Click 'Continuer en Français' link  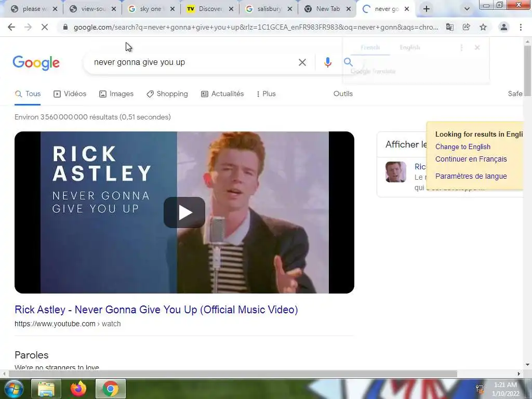tap(471, 159)
